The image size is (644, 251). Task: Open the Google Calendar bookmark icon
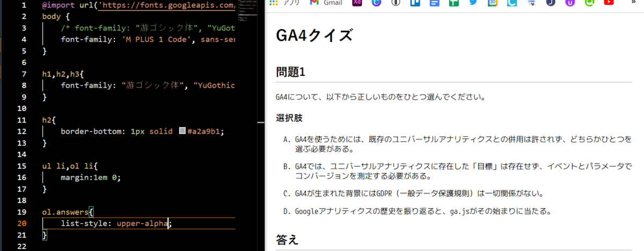click(493, 3)
